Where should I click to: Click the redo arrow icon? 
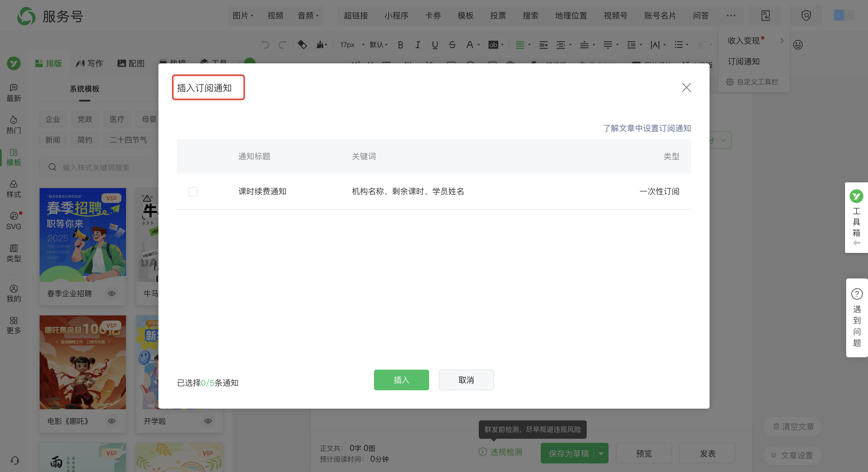[x=282, y=45]
